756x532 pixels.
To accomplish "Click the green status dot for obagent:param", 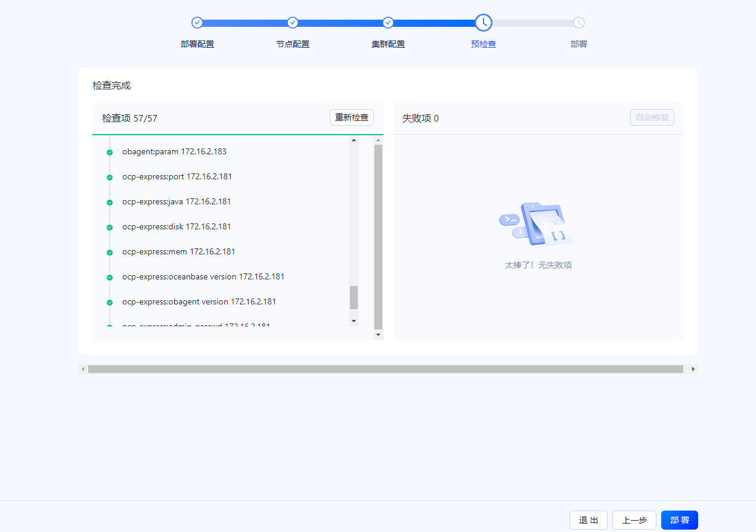I will tap(110, 153).
